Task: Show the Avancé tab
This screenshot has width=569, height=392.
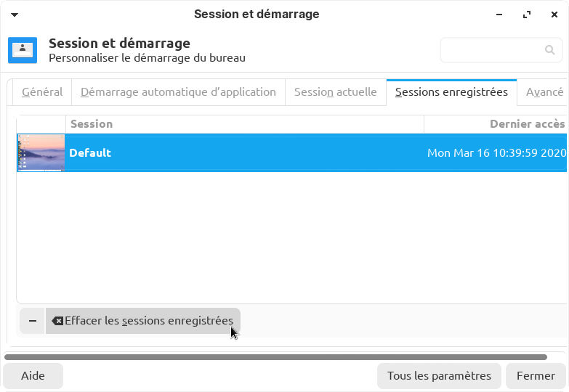Action: click(x=544, y=92)
